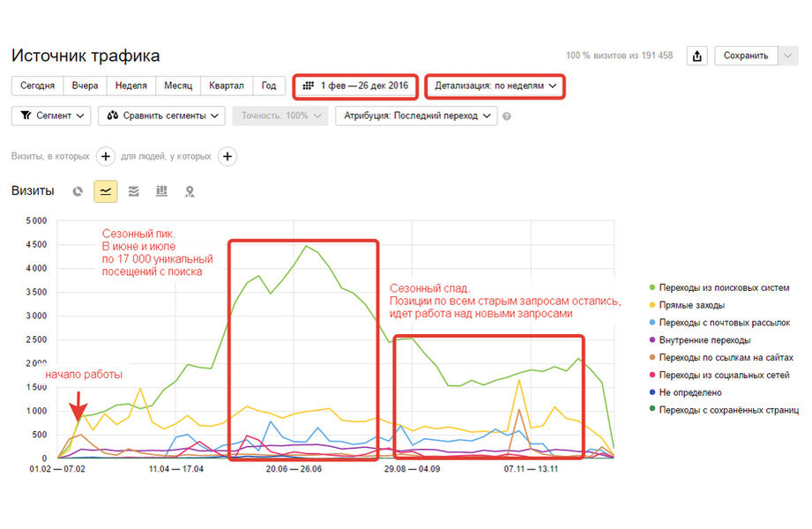Image resolution: width=812 pixels, height=529 pixels.
Task: Toggle Переходы по ссылкам на сайтах series
Action: 722,357
